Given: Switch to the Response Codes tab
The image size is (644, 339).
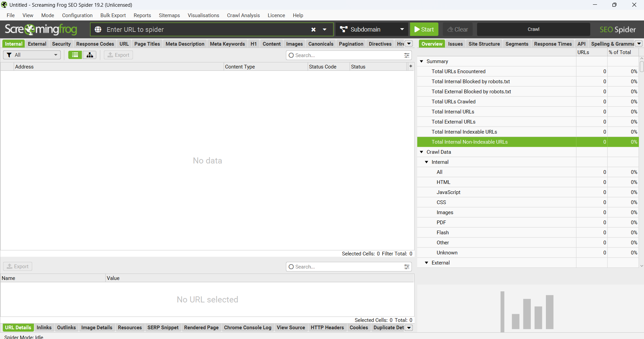Looking at the screenshot, I should pos(95,44).
